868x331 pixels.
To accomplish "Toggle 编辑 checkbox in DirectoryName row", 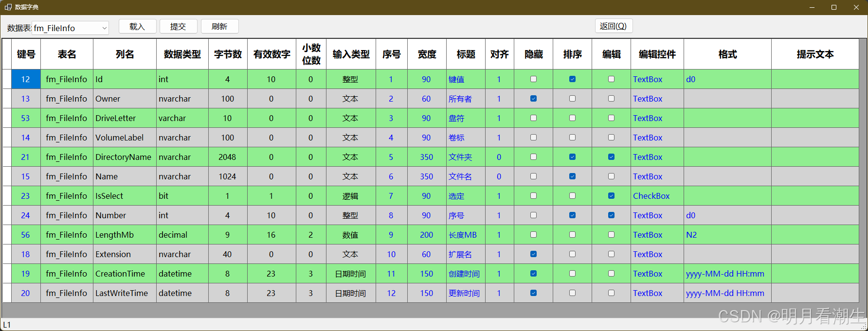I will point(611,157).
